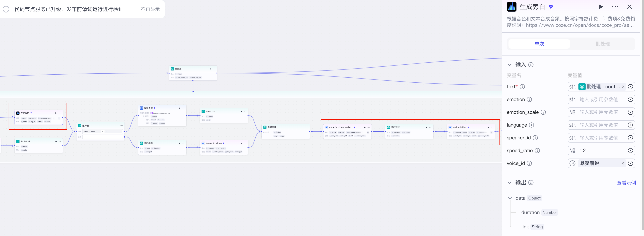644x236 pixels.
Task: Collapse the 输出 section
Action: pyautogui.click(x=509, y=183)
